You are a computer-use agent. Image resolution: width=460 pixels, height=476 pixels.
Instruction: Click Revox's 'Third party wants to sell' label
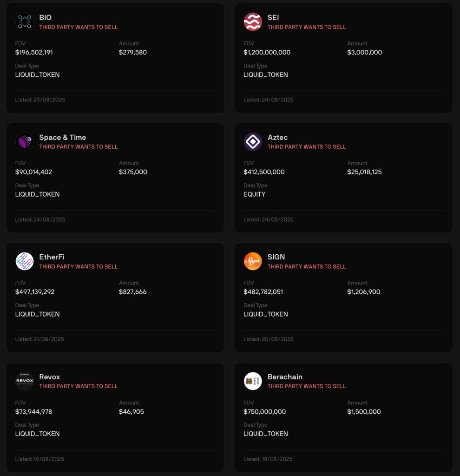tap(79, 386)
